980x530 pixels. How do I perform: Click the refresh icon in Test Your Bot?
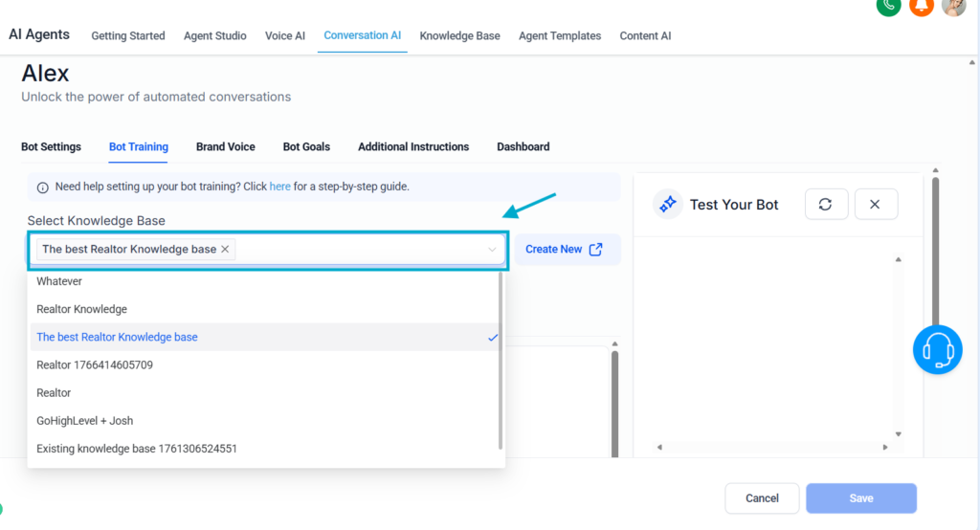coord(826,204)
